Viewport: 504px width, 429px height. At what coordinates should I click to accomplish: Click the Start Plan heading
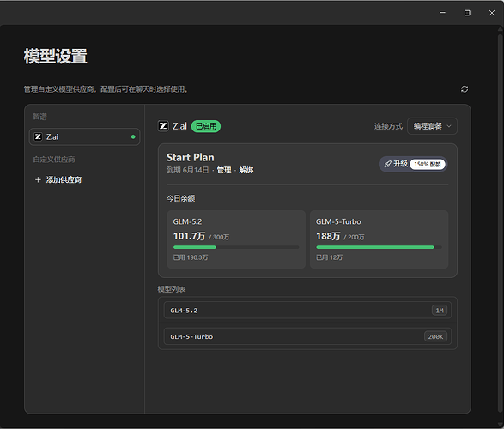[x=191, y=157]
